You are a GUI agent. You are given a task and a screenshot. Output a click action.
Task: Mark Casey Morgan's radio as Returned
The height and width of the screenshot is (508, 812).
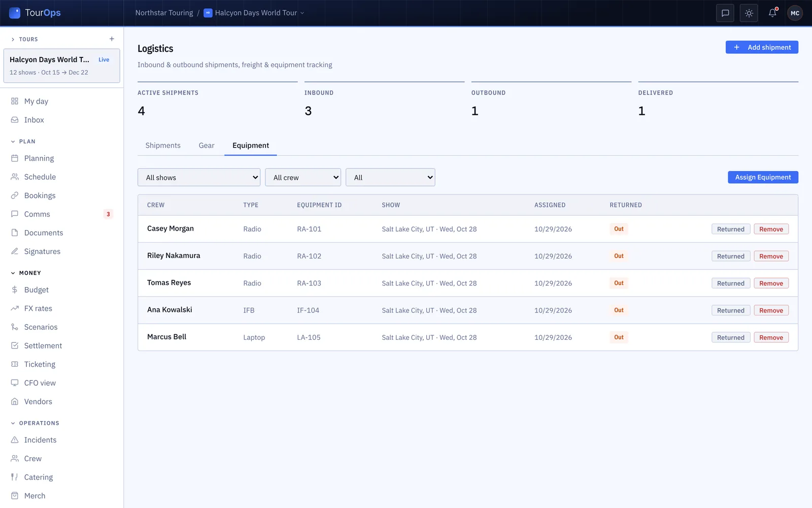(x=730, y=229)
